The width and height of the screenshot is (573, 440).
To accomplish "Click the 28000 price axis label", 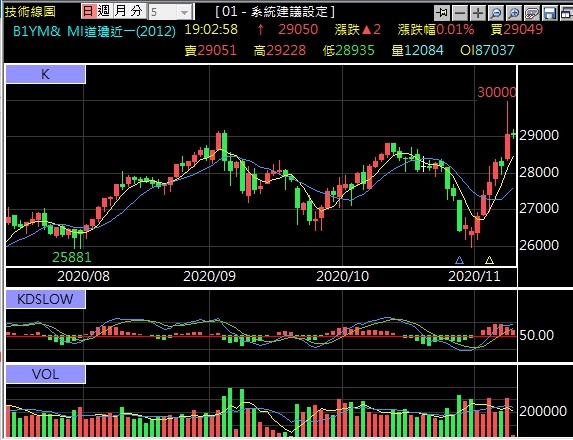I will [539, 172].
